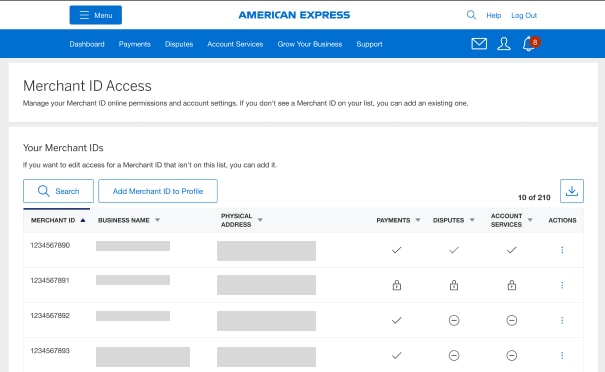Screen dimensions: 605x372
Task: Click the Log Out link
Action: click(524, 15)
